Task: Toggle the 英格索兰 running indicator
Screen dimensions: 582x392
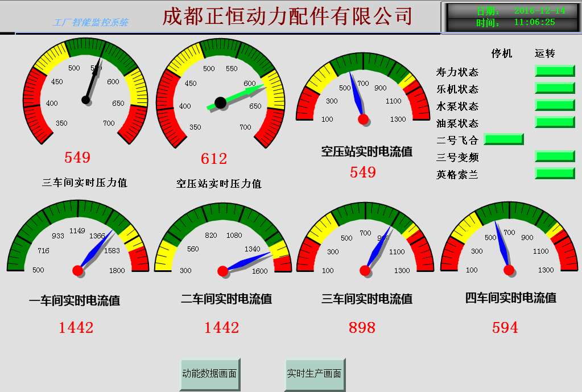Action: point(555,174)
